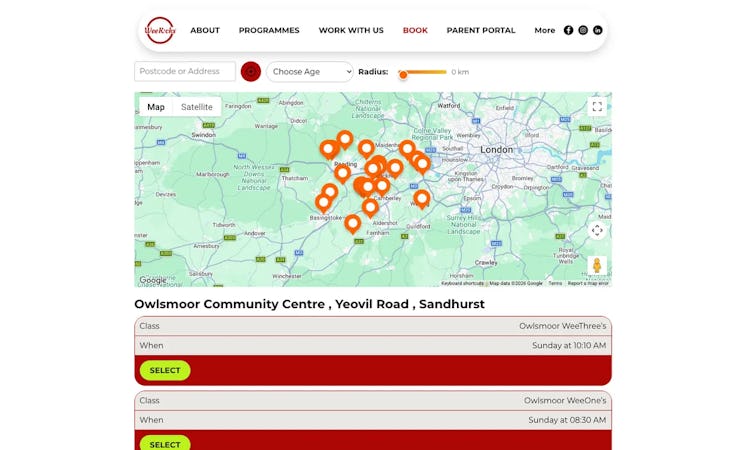
Task: Click the Radius slider handle
Action: (403, 75)
